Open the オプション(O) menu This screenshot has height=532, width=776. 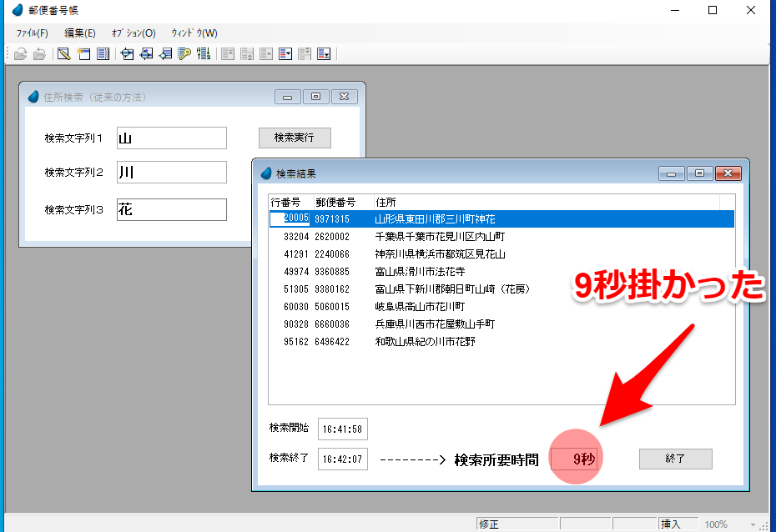point(134,33)
